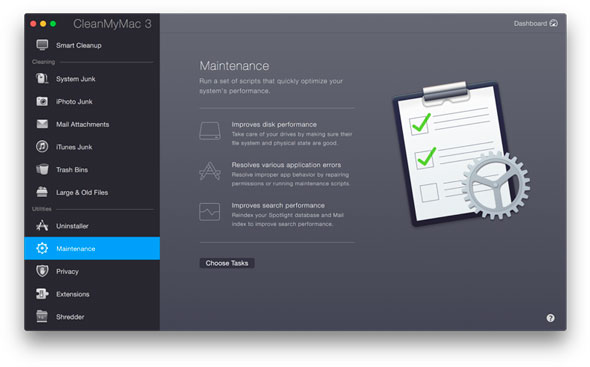Switch to the Uninstaller utility
This screenshot has width=590, height=367.
pos(92,226)
